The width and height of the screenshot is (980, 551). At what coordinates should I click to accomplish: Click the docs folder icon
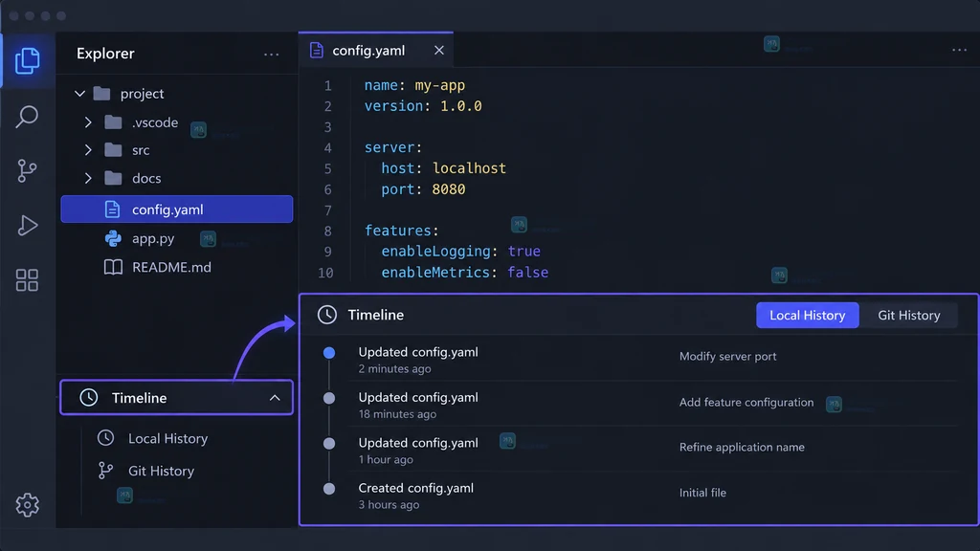113,178
